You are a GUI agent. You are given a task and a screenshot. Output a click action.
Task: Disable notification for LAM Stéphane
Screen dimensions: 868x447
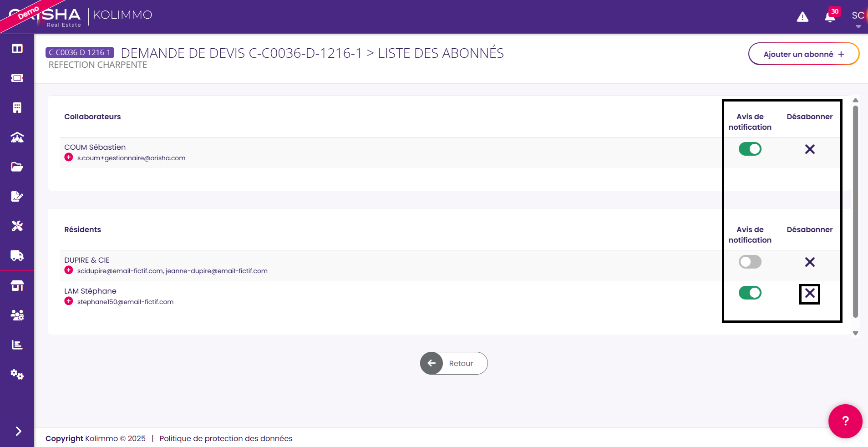click(x=750, y=293)
